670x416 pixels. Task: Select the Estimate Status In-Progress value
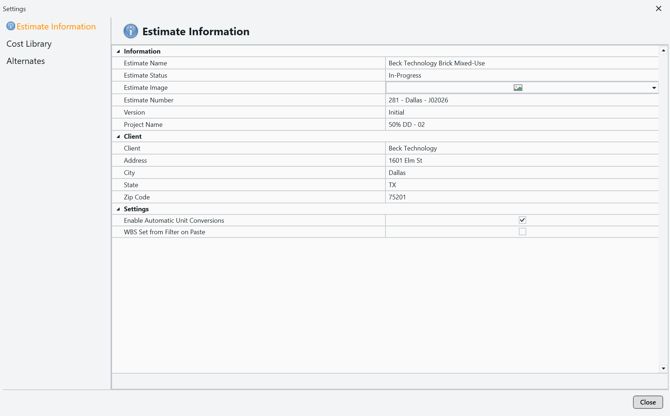[x=522, y=75]
